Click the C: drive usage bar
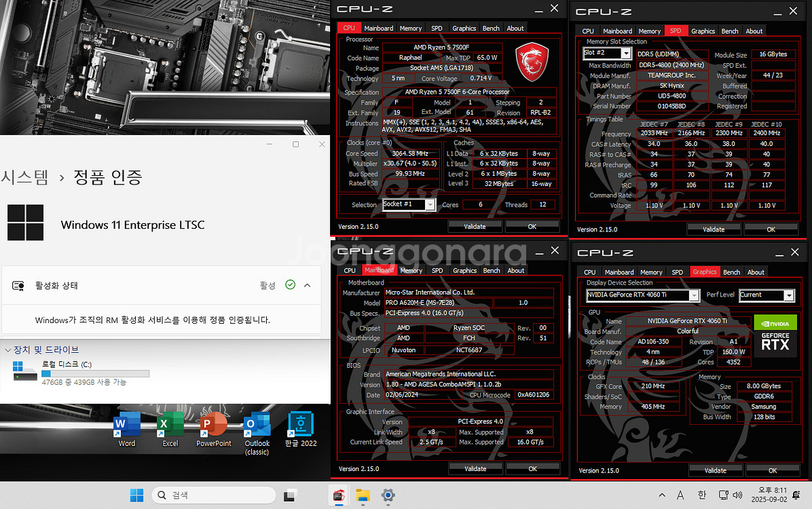812x509 pixels. (x=95, y=373)
